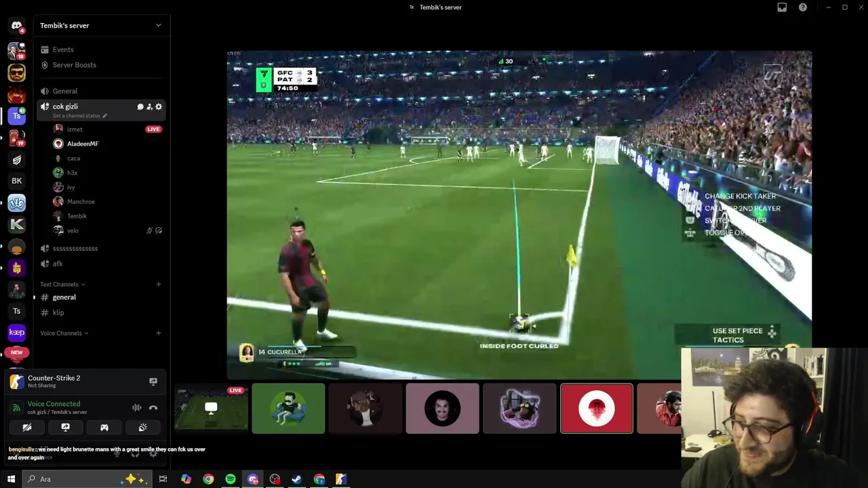Click the main football stream view

(x=519, y=213)
